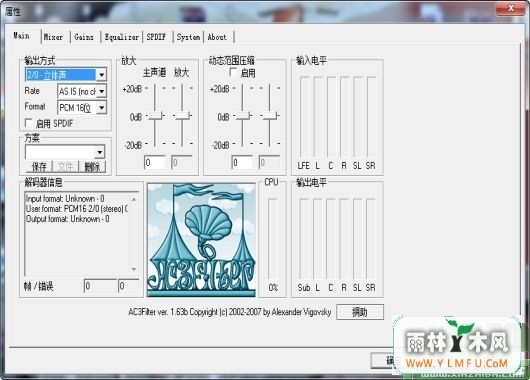Viewport: 530px width, 380px height.
Task: Close the properties window
Action: (511, 8)
